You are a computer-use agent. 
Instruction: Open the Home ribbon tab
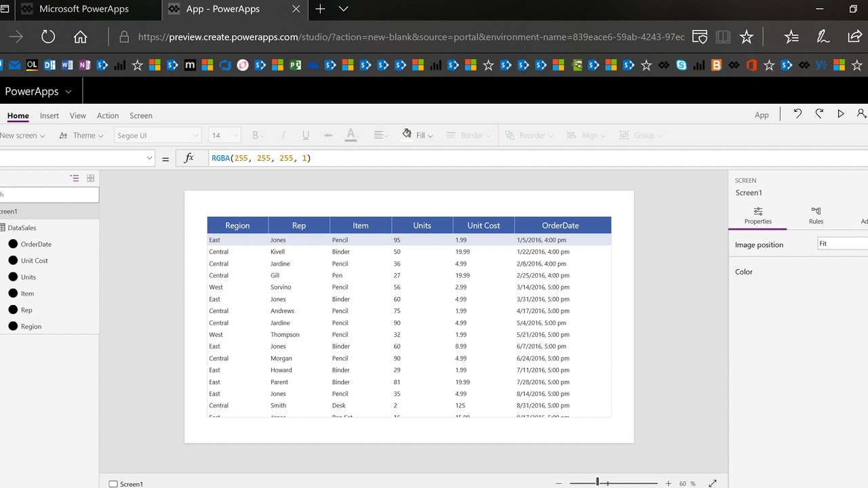click(x=18, y=116)
